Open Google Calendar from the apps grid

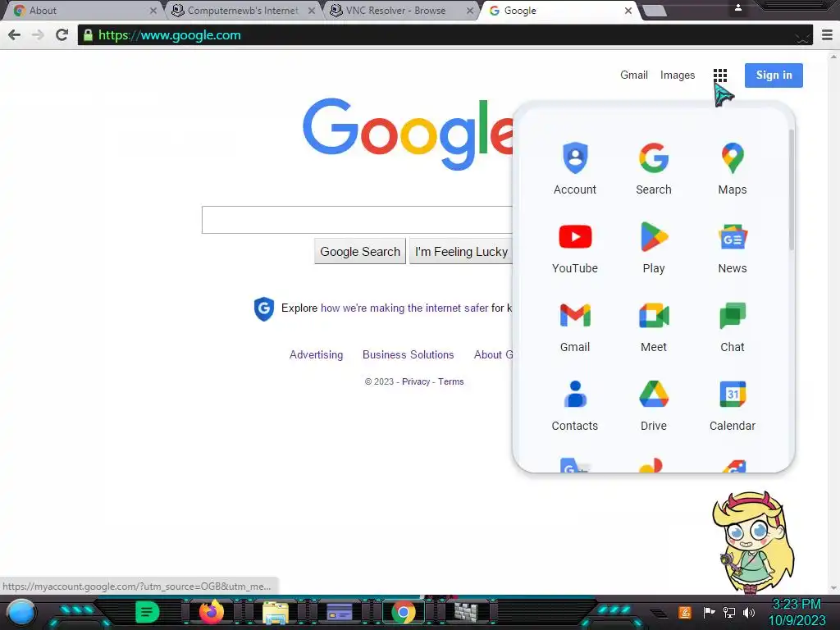[733, 405]
